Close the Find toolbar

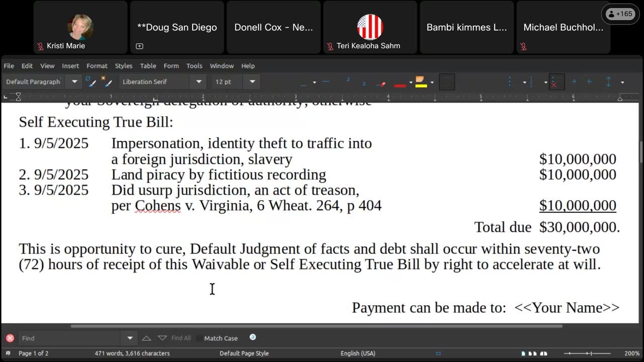[10, 338]
